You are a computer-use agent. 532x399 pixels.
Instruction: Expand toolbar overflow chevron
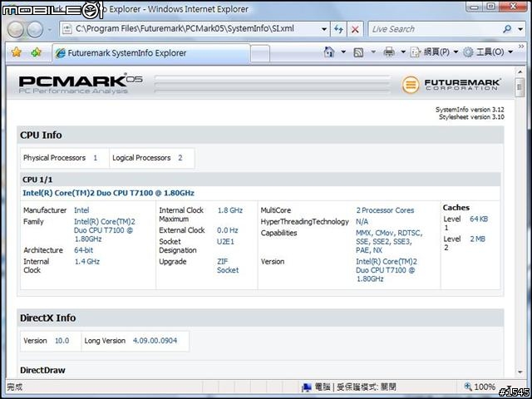tap(521, 47)
